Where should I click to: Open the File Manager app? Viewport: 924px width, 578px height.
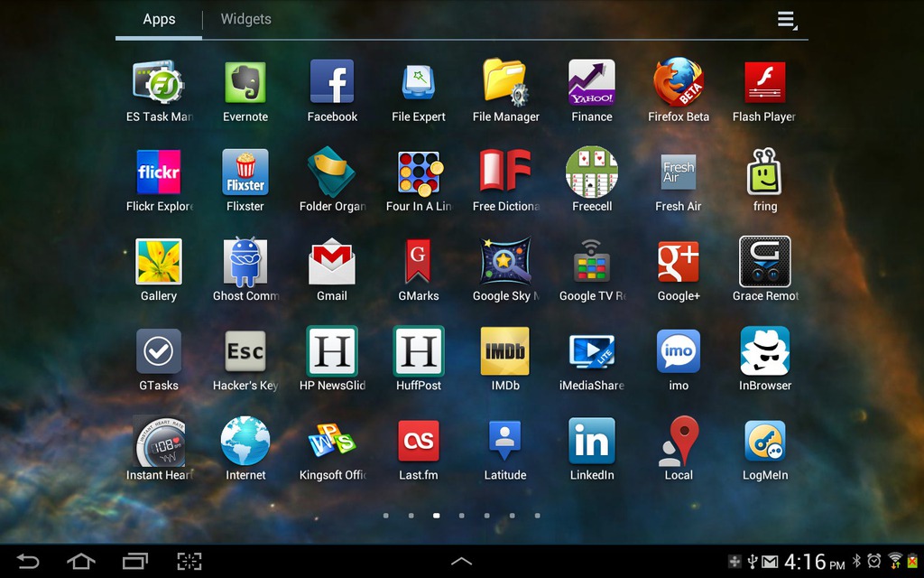point(505,83)
